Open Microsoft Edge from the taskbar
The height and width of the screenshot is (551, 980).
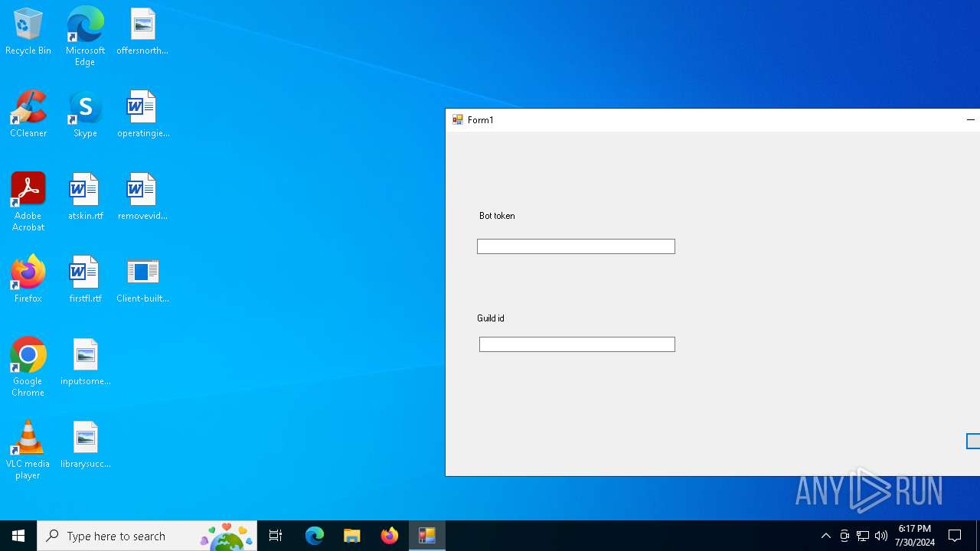tap(315, 536)
